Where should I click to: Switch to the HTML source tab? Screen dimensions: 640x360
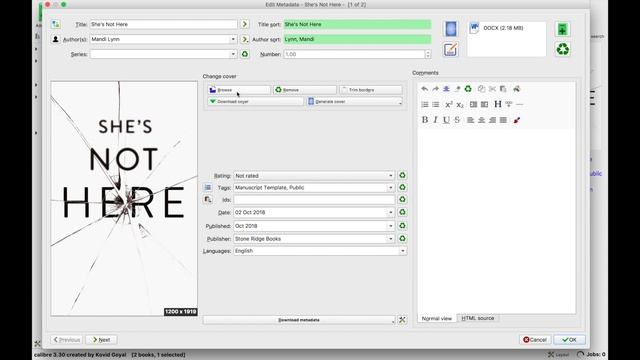tap(478, 318)
